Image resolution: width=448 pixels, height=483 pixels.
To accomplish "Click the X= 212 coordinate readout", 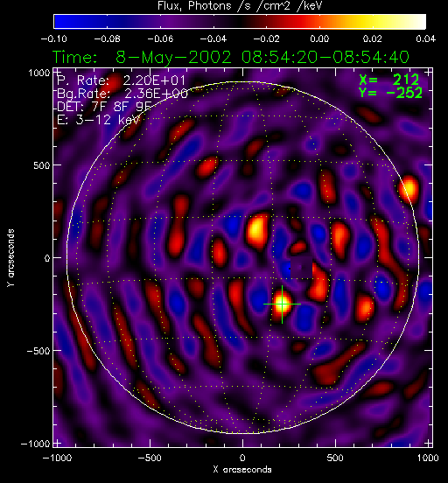I will pyautogui.click(x=389, y=80).
